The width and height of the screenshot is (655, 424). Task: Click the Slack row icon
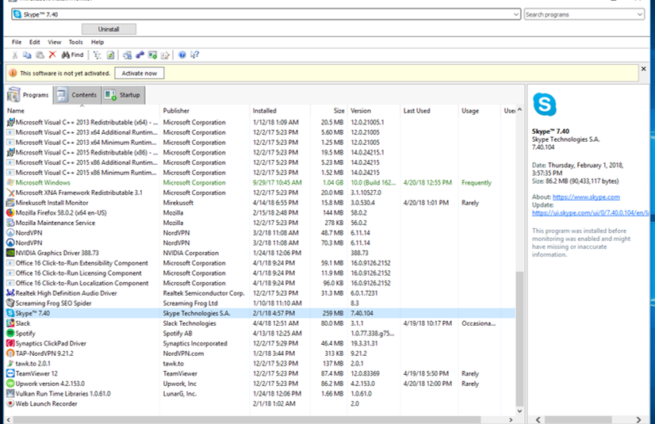pos(10,323)
